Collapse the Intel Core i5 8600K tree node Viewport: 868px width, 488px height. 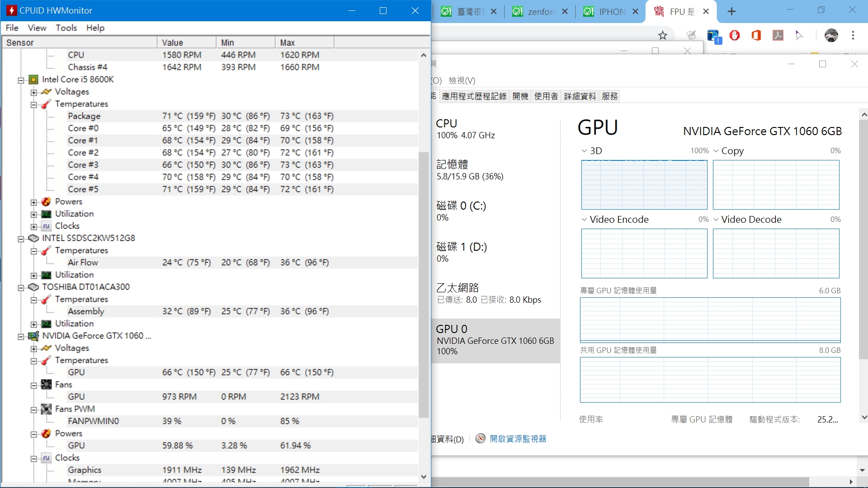21,80
